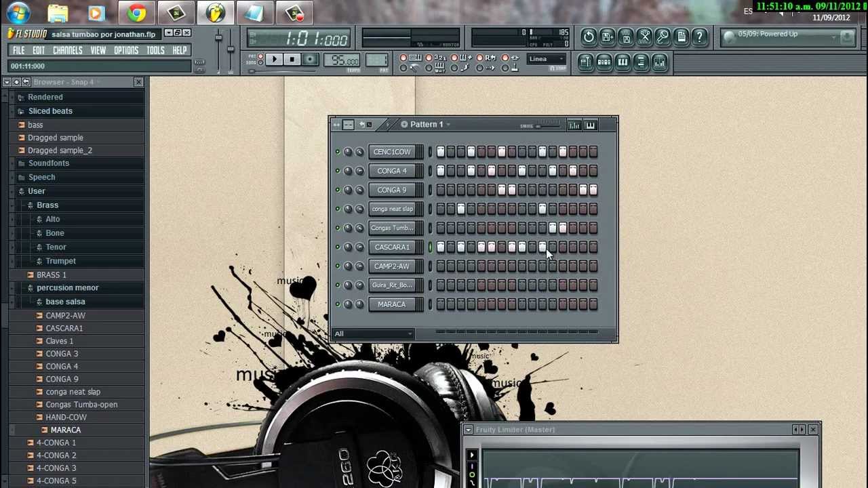Mute the CONGA 4 channel green light
Screen dimensions: 868x488
(x=338, y=171)
